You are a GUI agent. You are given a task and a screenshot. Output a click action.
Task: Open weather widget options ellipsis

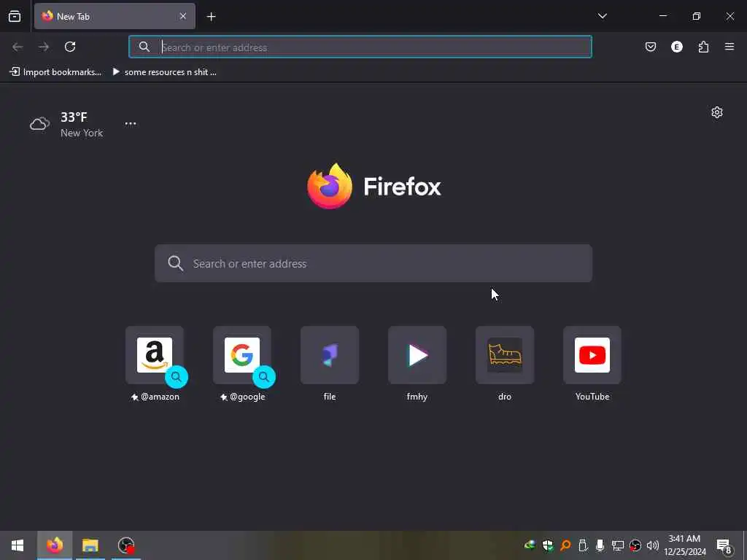131,123
